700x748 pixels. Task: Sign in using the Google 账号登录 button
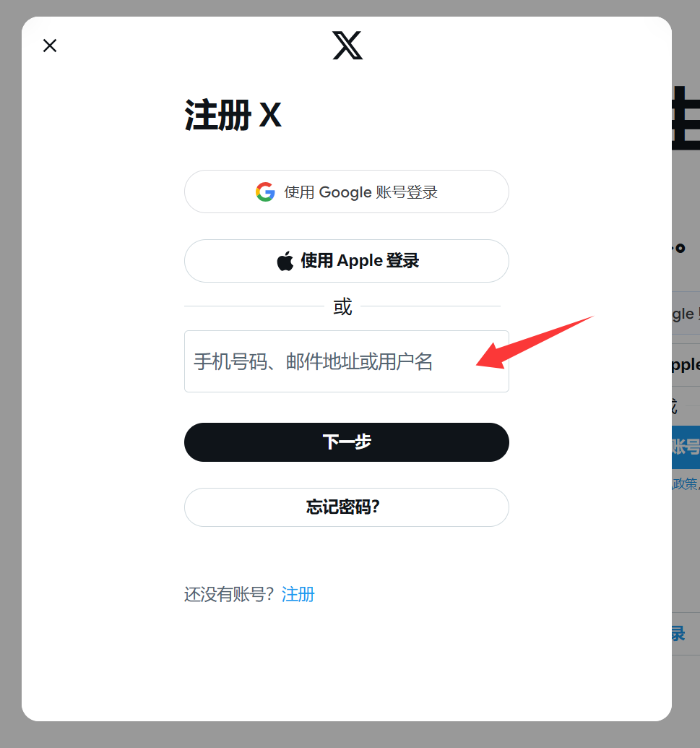point(347,192)
